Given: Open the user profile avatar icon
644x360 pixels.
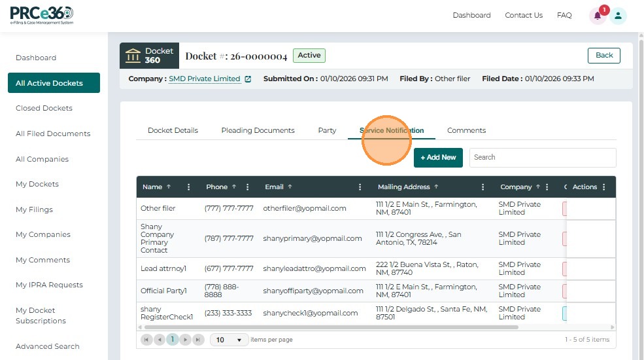Looking at the screenshot, I should click(x=618, y=16).
